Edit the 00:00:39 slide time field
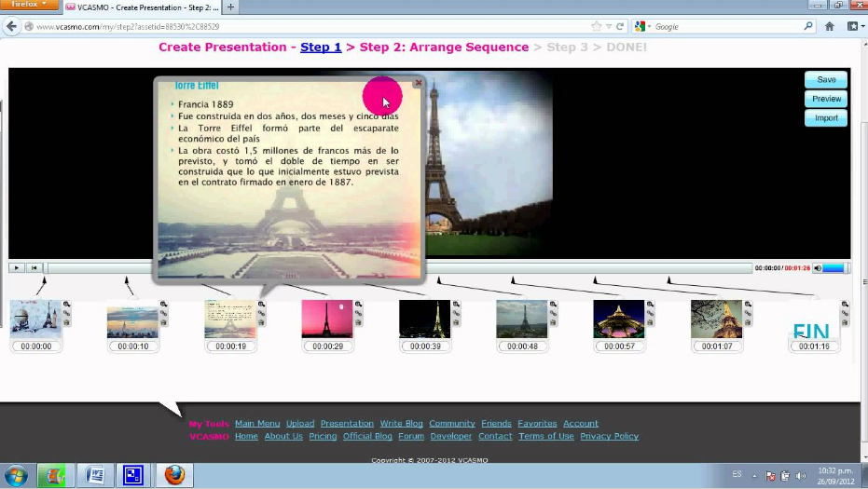This screenshot has width=868, height=489. click(x=425, y=346)
